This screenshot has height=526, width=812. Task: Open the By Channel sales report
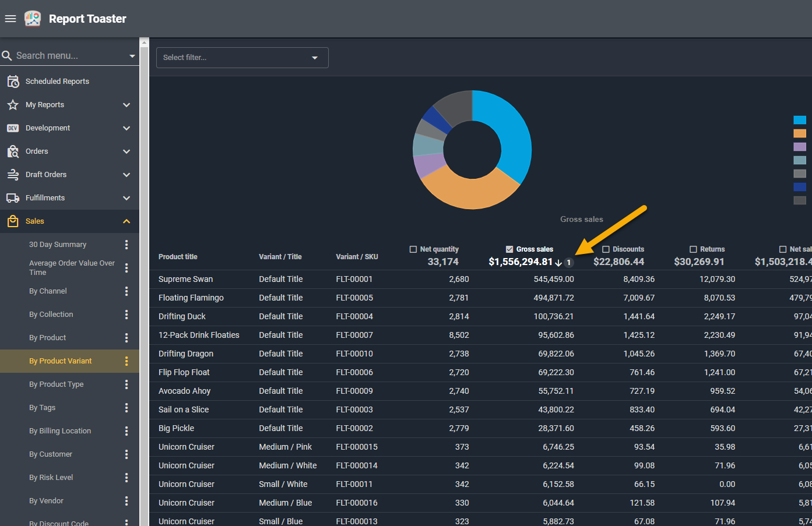click(x=48, y=291)
